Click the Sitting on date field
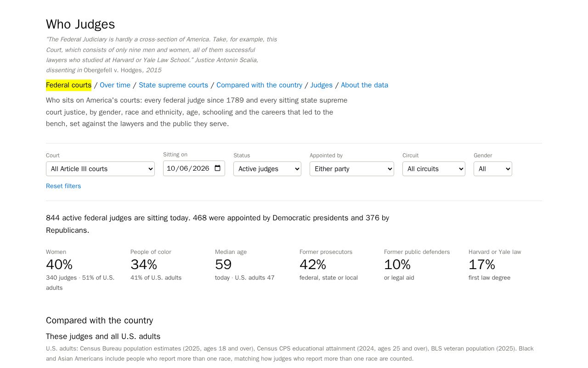This screenshot has height=368, width=588. 194,168
